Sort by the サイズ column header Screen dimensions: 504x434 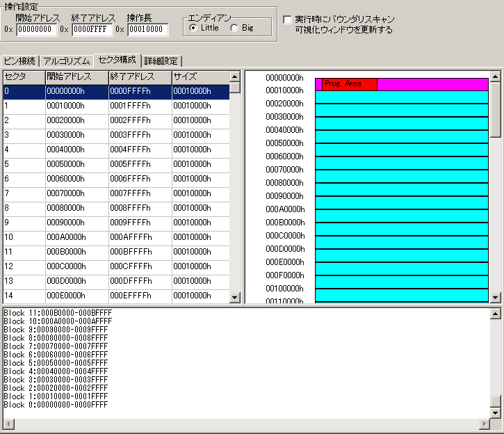pos(200,77)
